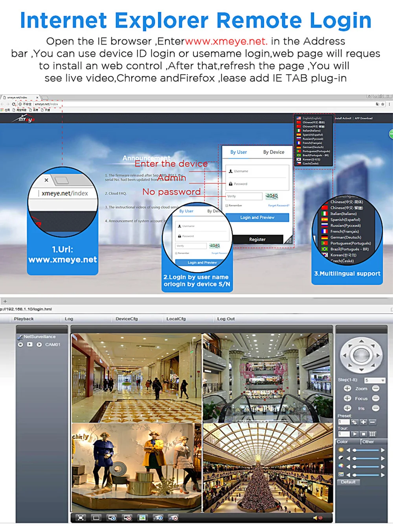Click the bookmark star in browser bar
The width and height of the screenshot is (393, 532).
pos(383,104)
